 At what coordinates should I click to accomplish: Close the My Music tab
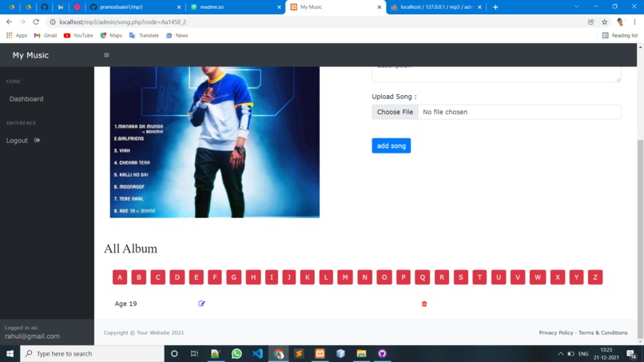point(379,7)
